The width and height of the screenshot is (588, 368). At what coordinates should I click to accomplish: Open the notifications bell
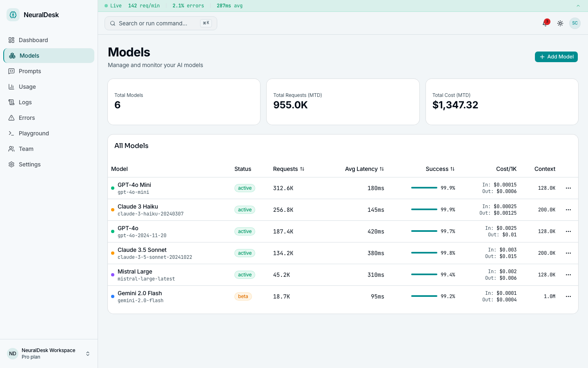[x=545, y=23]
